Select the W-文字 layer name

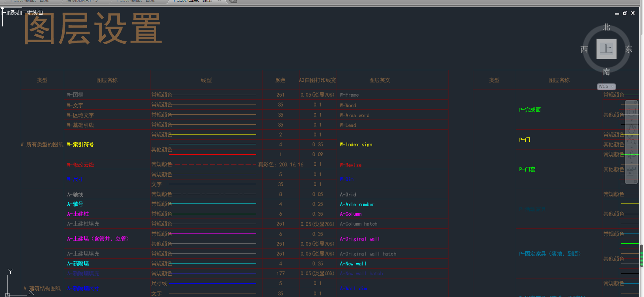click(x=75, y=105)
